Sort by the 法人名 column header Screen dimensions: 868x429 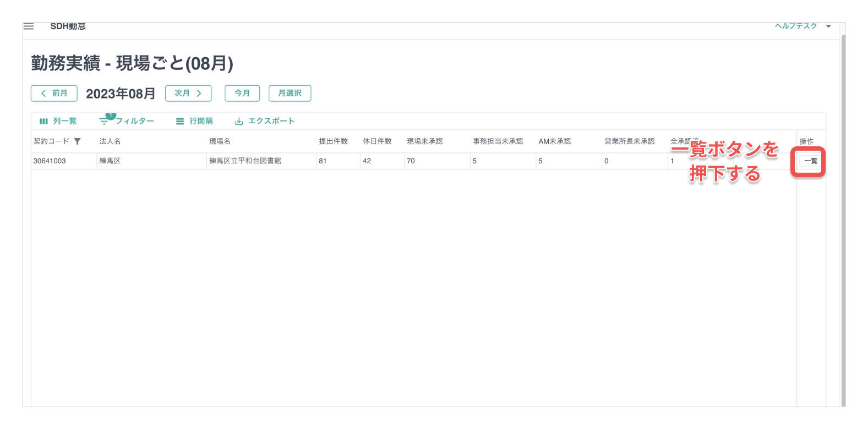point(110,141)
